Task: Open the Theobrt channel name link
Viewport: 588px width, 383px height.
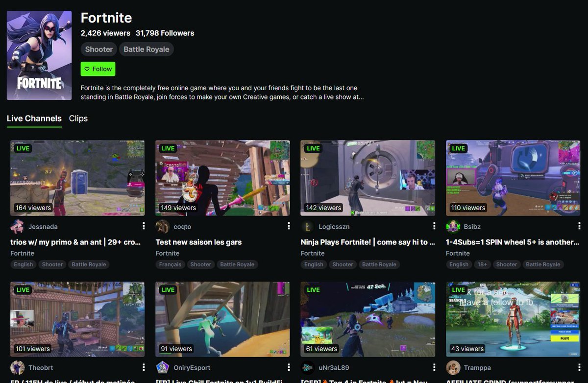Action: coord(41,368)
